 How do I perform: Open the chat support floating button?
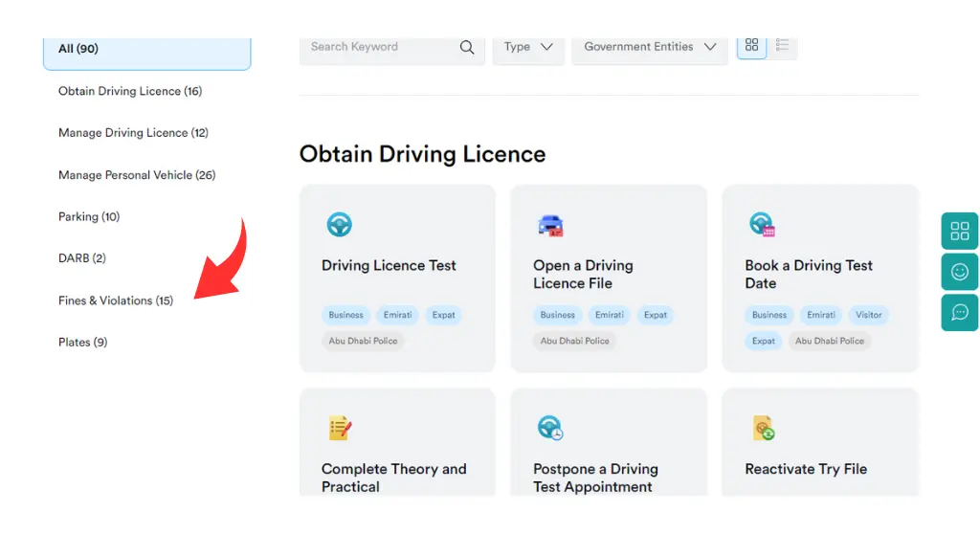(960, 312)
